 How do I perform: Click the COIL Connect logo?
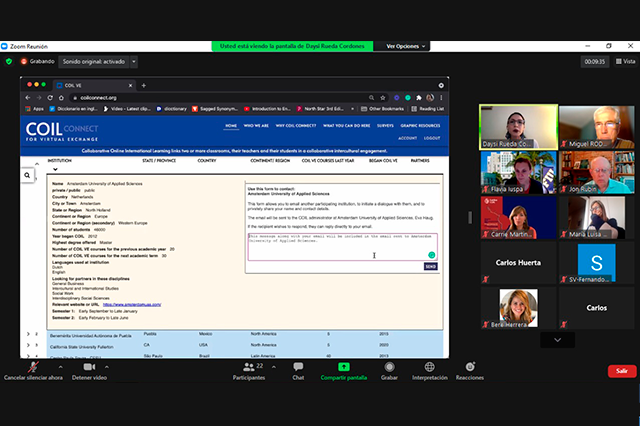[x=62, y=131]
